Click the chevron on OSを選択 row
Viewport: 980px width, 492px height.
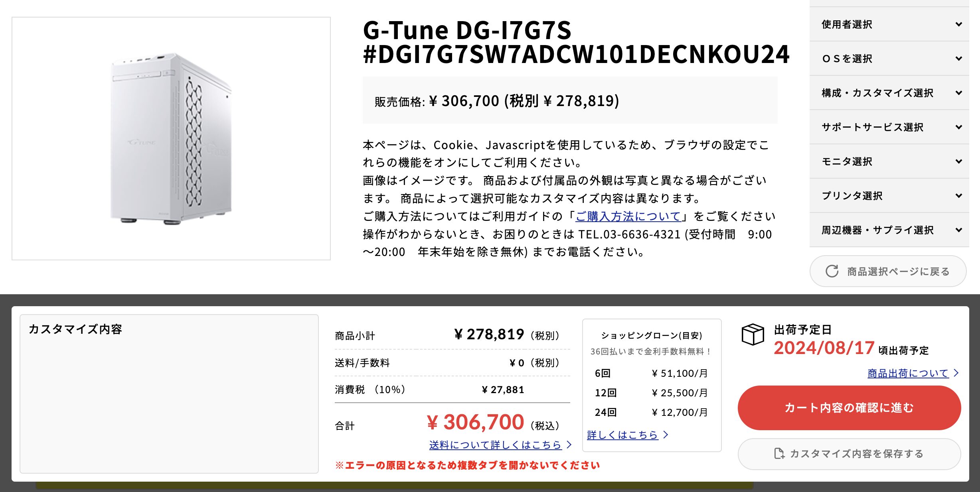[x=958, y=58]
